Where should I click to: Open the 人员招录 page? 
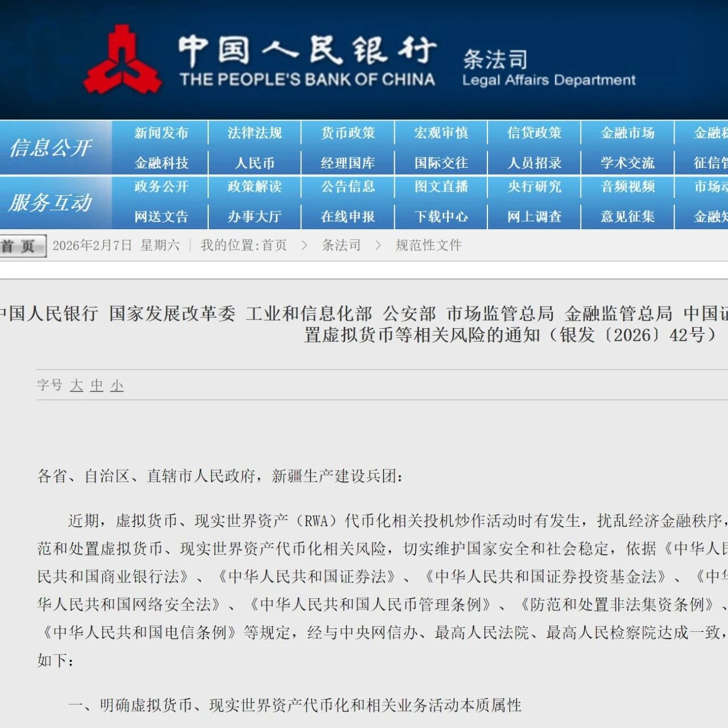[534, 163]
